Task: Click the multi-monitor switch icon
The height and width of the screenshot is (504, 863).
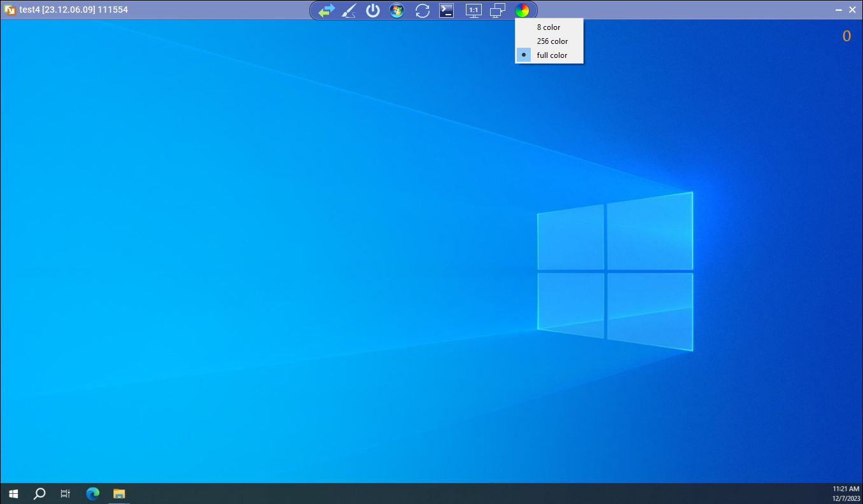Action: pos(498,10)
